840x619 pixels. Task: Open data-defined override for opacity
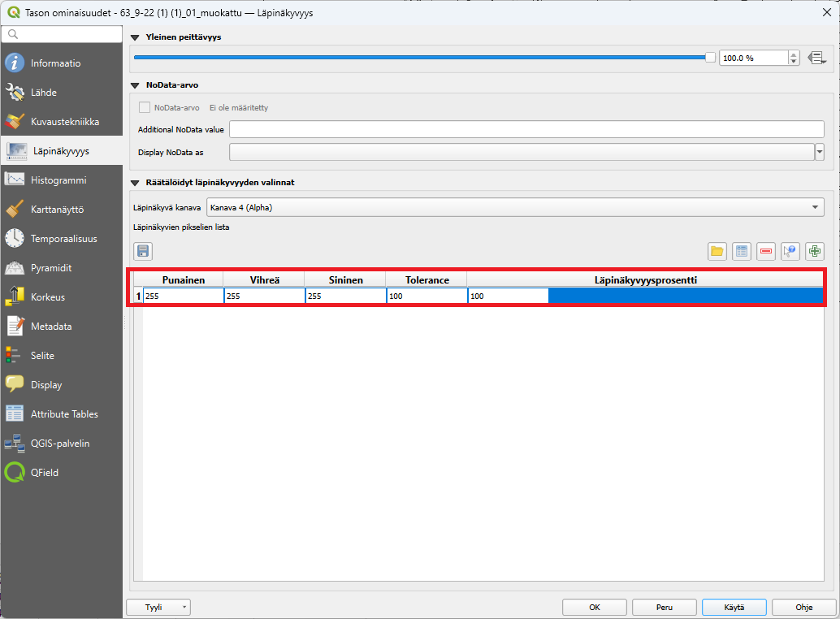tap(816, 58)
